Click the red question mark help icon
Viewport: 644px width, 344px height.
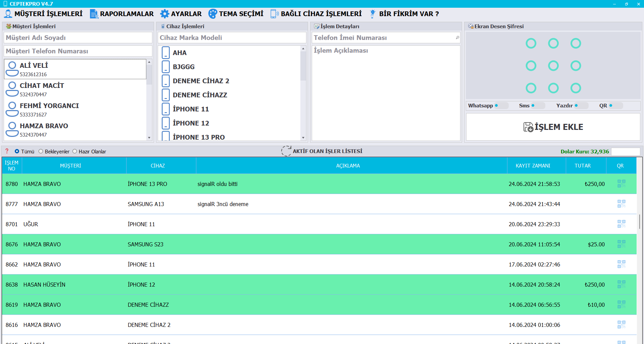tap(7, 151)
